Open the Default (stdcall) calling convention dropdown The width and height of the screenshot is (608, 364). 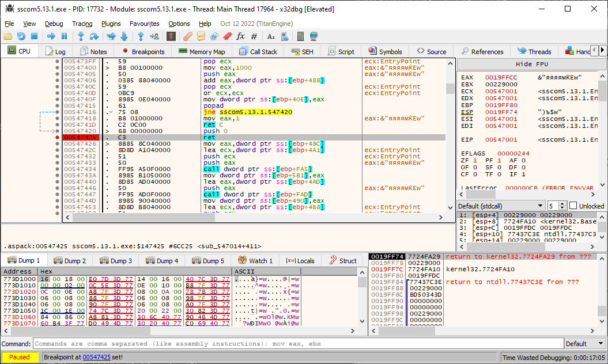(x=501, y=206)
